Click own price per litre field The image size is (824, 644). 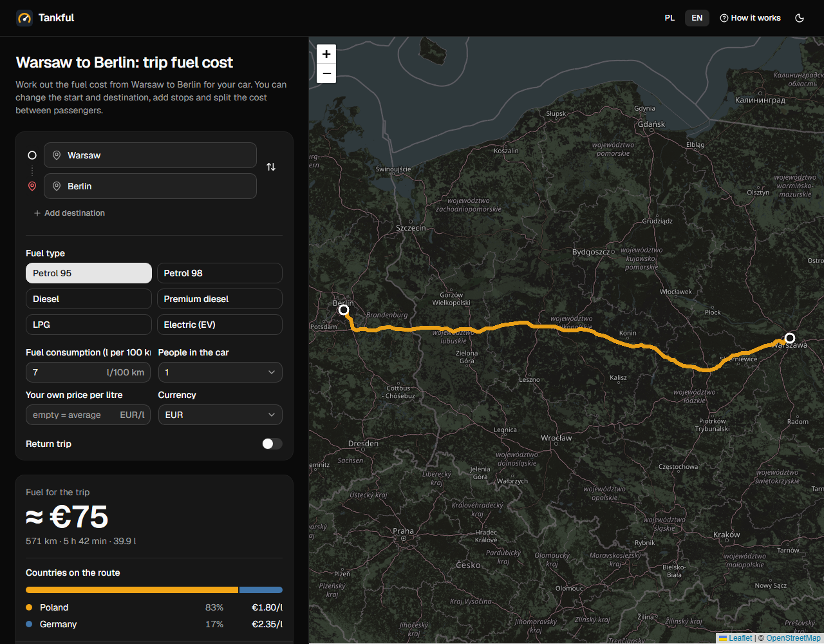coord(88,415)
